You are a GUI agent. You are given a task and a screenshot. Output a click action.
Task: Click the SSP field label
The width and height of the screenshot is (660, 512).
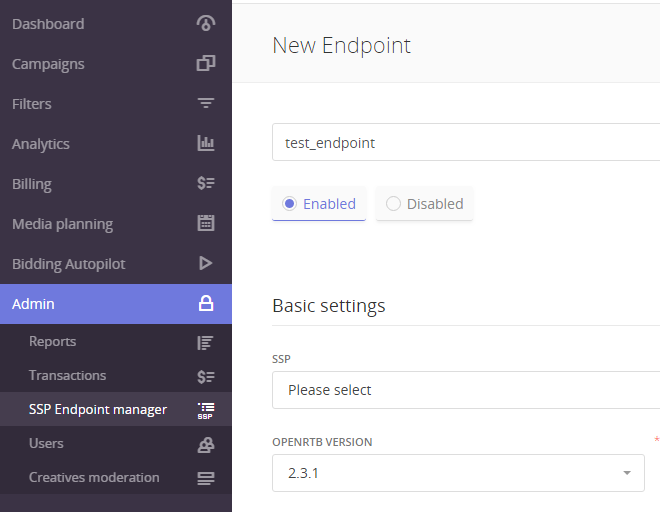(x=281, y=359)
